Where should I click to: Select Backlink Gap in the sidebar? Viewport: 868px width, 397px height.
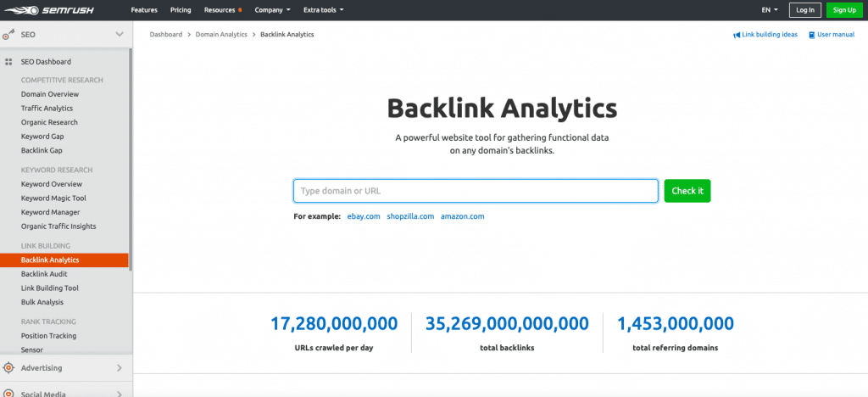42,151
